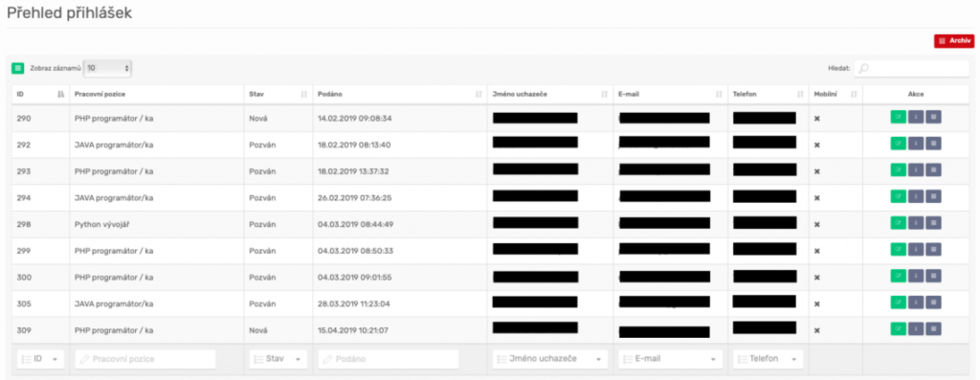980x380 pixels.
Task: Archive application 290 with last action icon
Action: pyautogui.click(x=933, y=117)
